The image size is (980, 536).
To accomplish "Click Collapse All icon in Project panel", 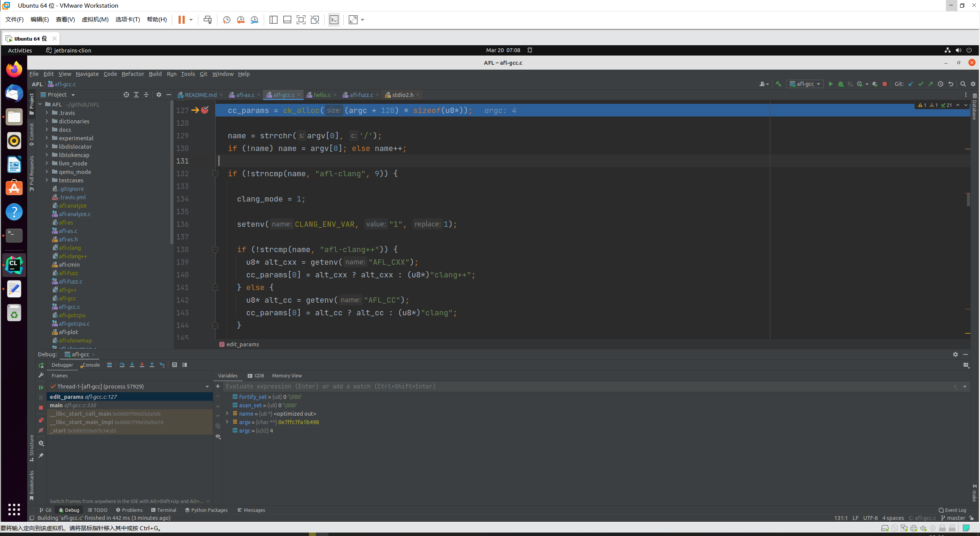I will [x=146, y=95].
